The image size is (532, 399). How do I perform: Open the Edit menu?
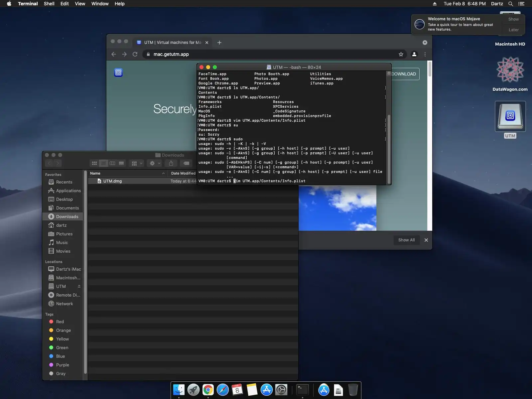[65, 4]
